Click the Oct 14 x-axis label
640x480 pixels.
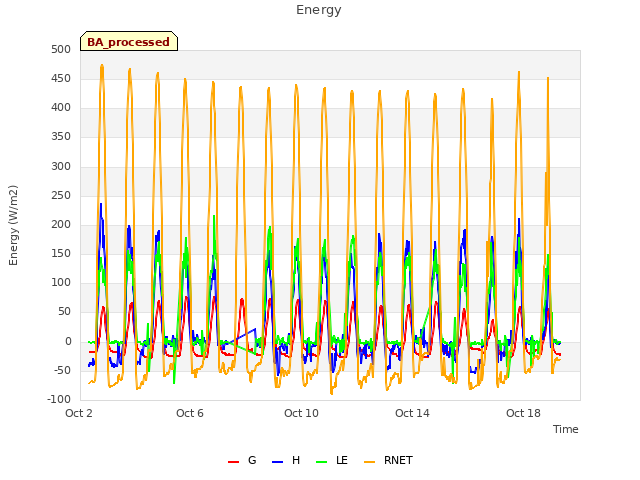pyautogui.click(x=412, y=413)
